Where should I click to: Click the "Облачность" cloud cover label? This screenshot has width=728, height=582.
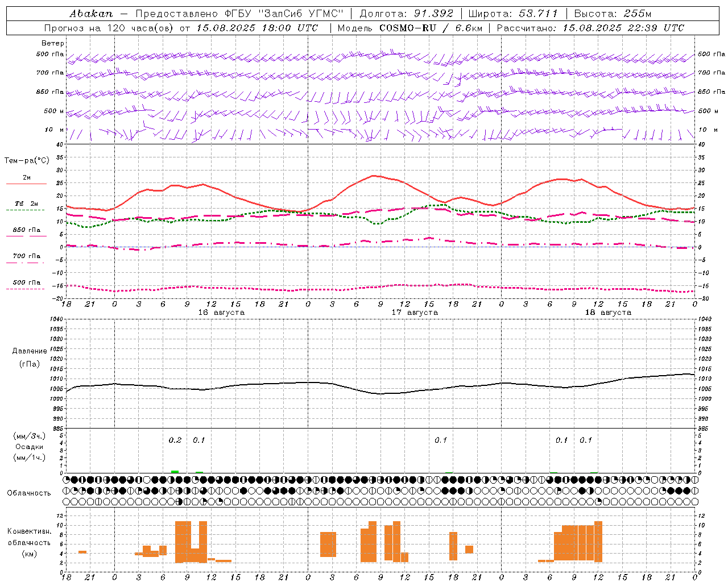point(29,493)
